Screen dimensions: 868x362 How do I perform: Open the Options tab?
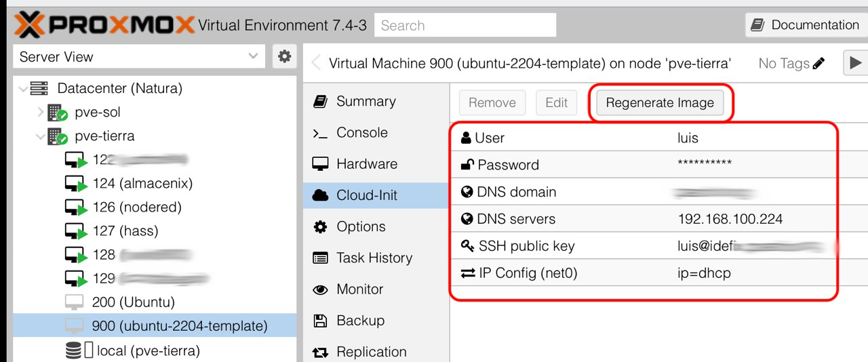coord(361,226)
